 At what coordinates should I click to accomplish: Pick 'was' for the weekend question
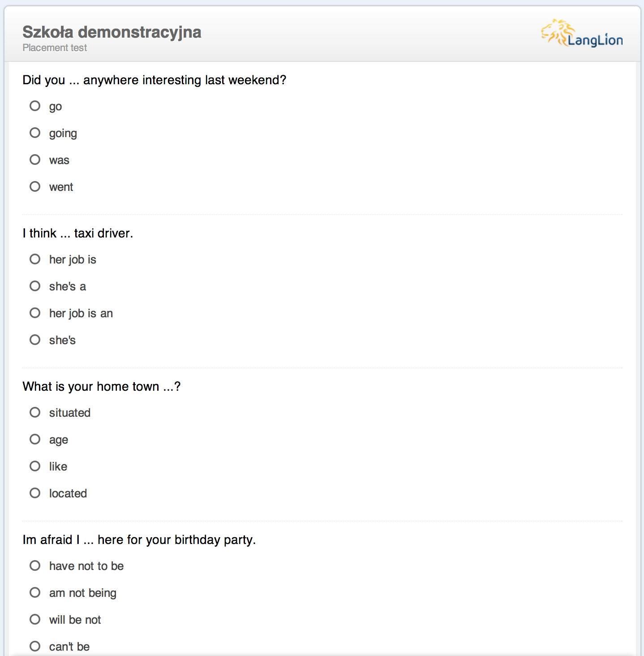click(x=35, y=160)
